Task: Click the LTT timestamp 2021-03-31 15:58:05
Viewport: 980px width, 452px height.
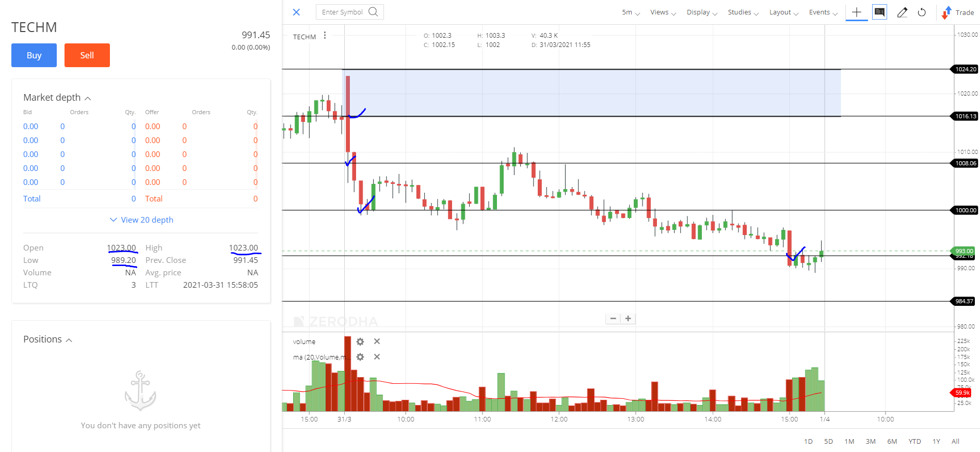Action: 220,285
